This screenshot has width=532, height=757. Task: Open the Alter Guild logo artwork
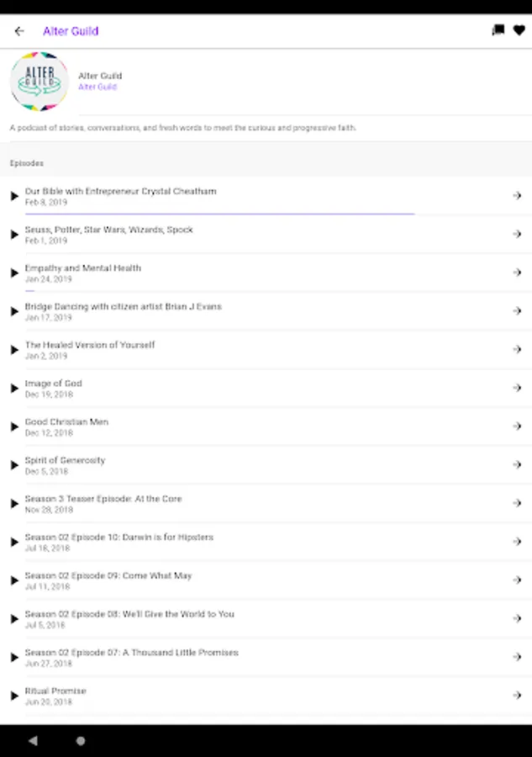tap(39, 82)
